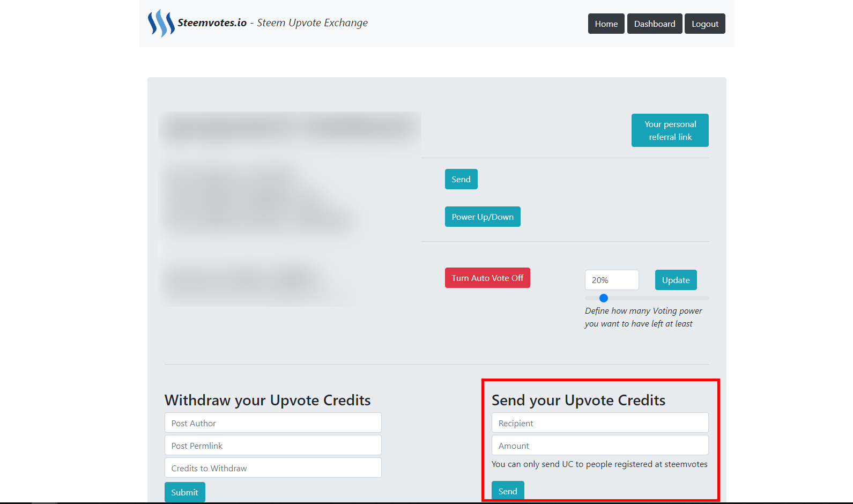Click Send under Send your Upvote Credits

[508, 491]
